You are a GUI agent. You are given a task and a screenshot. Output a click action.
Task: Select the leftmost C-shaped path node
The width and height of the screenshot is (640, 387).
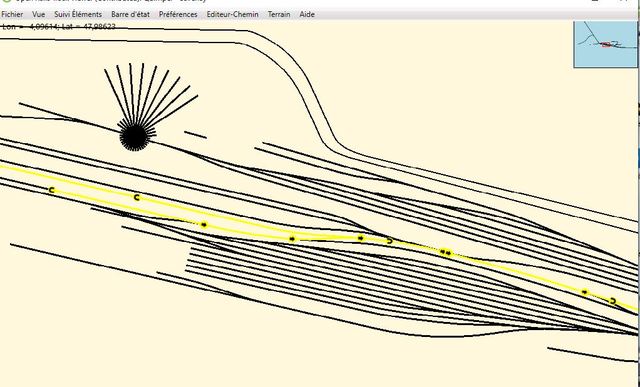[51, 190]
